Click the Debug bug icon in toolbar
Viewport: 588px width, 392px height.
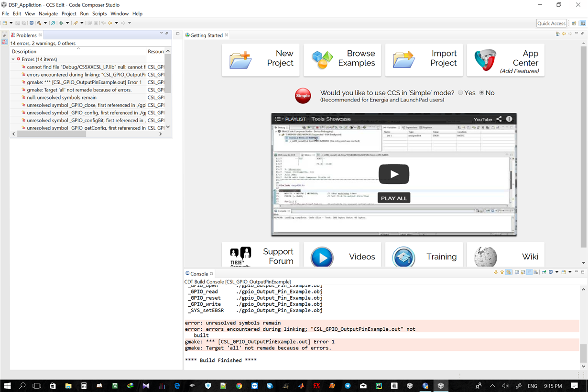pos(61,23)
